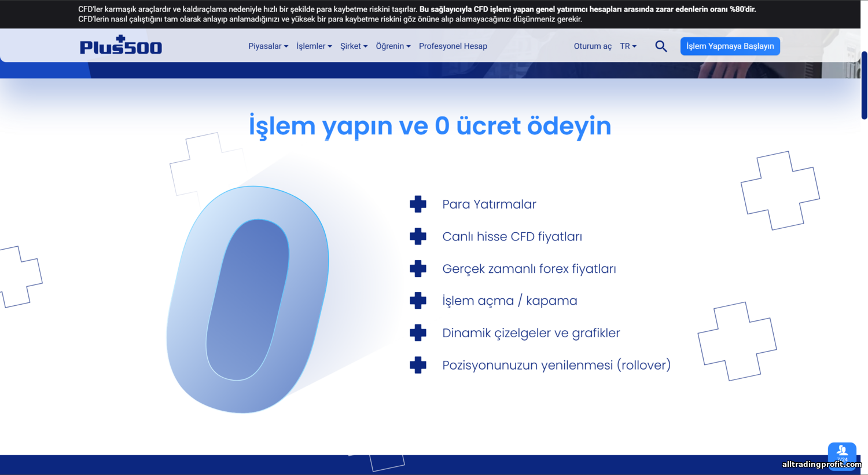Open the Öğrenin navigation menu
Screen dimensions: 868x475
click(x=393, y=46)
